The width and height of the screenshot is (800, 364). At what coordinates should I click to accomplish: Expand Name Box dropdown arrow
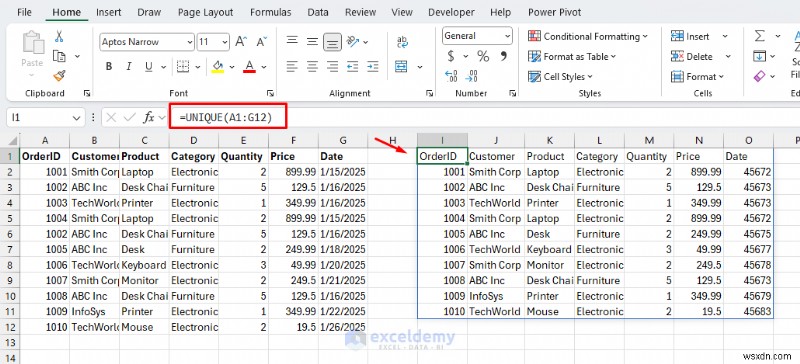[77, 117]
